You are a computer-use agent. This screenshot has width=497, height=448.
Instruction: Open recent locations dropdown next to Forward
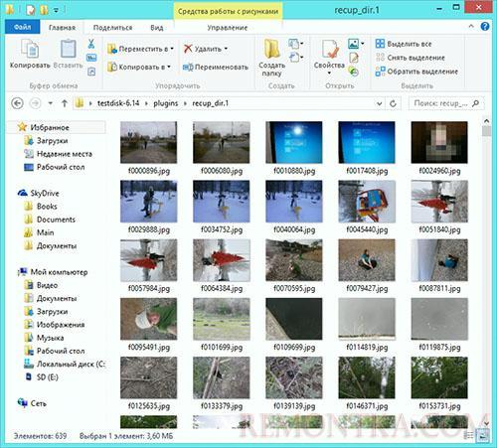tap(51, 103)
